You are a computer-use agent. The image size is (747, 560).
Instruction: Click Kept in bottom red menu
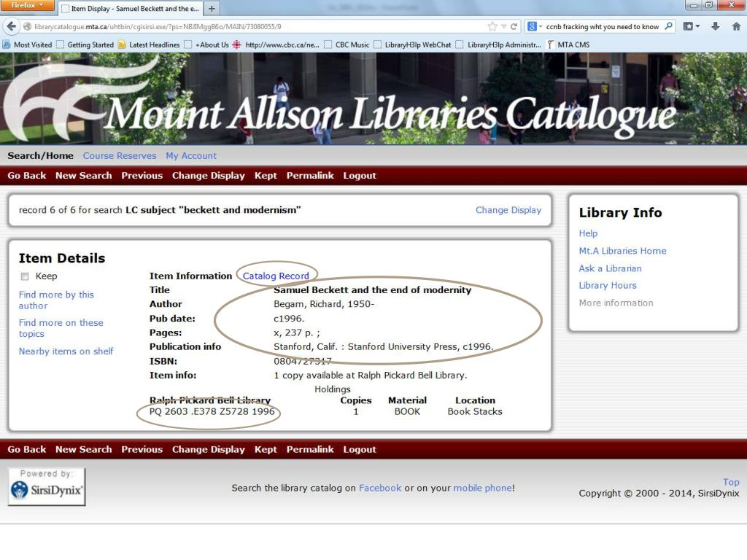[x=266, y=449]
